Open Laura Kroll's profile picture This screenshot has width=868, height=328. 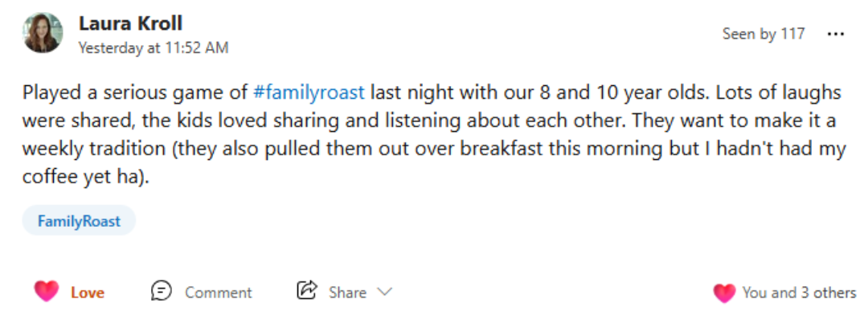tap(43, 33)
